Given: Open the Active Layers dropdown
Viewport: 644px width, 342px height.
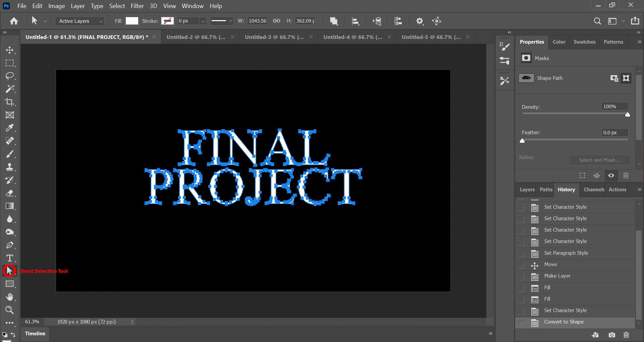Looking at the screenshot, I should 79,21.
